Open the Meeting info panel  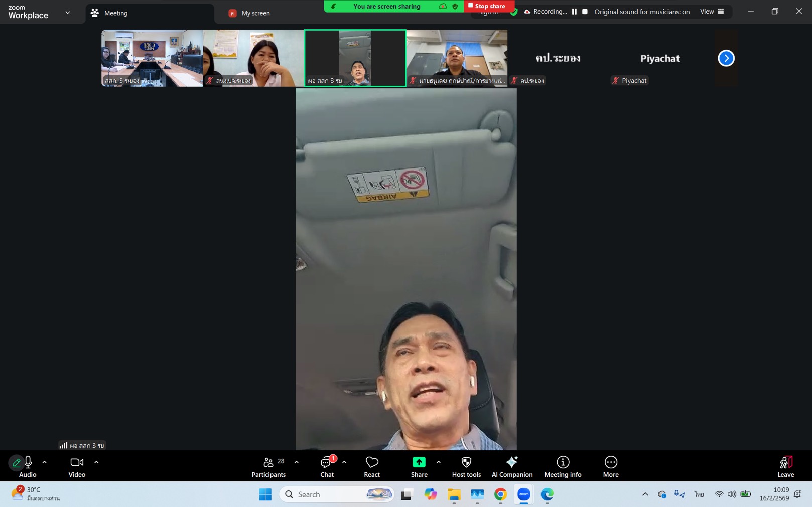point(563,466)
